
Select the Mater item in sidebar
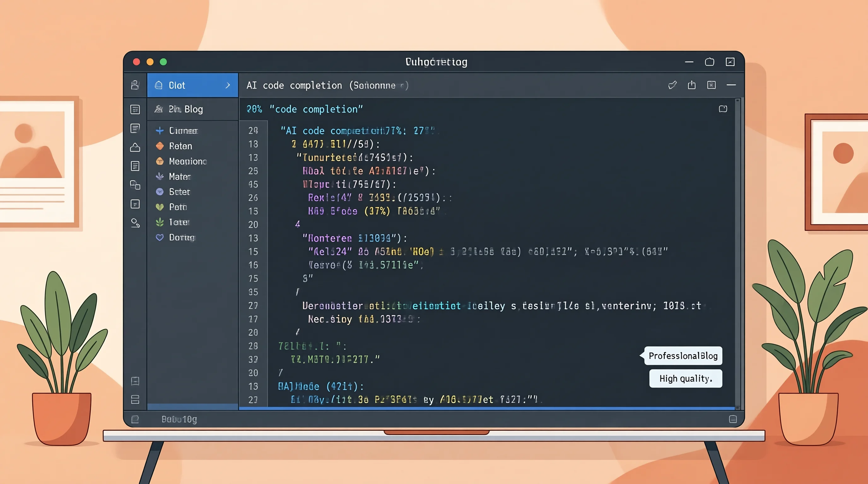click(x=179, y=176)
